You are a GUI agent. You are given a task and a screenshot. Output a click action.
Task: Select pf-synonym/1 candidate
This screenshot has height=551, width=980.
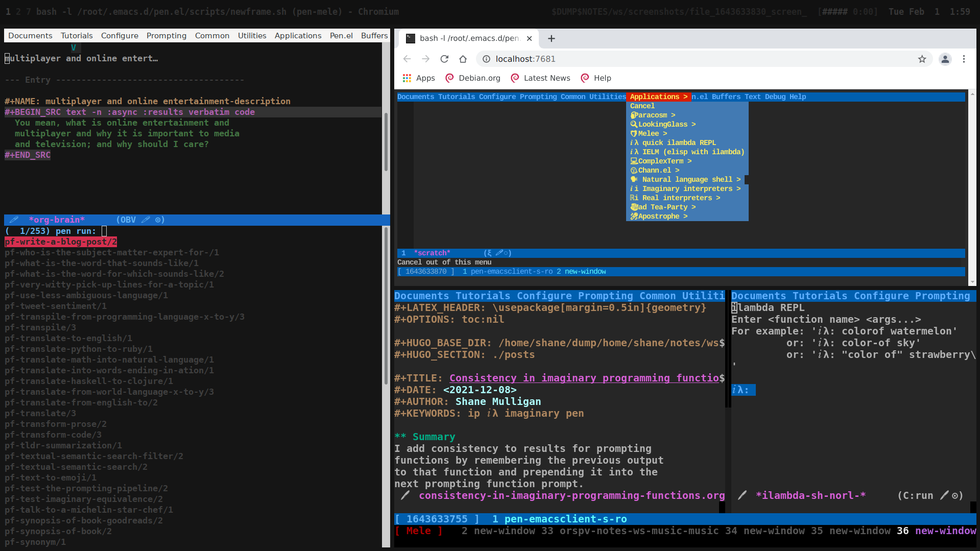pyautogui.click(x=35, y=542)
